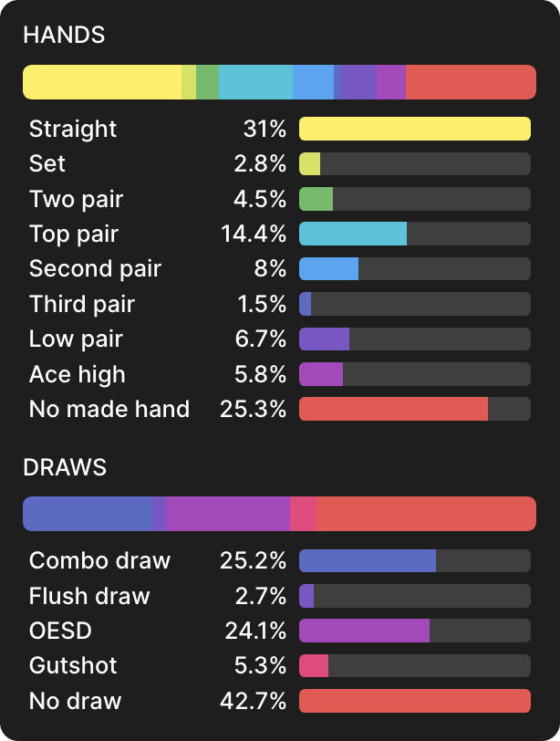The image size is (560, 741).
Task: Click purple segment in DRAWS stacked bar
Action: click(x=227, y=514)
